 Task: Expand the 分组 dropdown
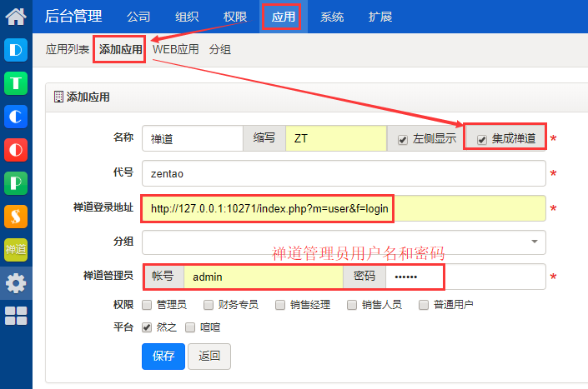click(344, 242)
